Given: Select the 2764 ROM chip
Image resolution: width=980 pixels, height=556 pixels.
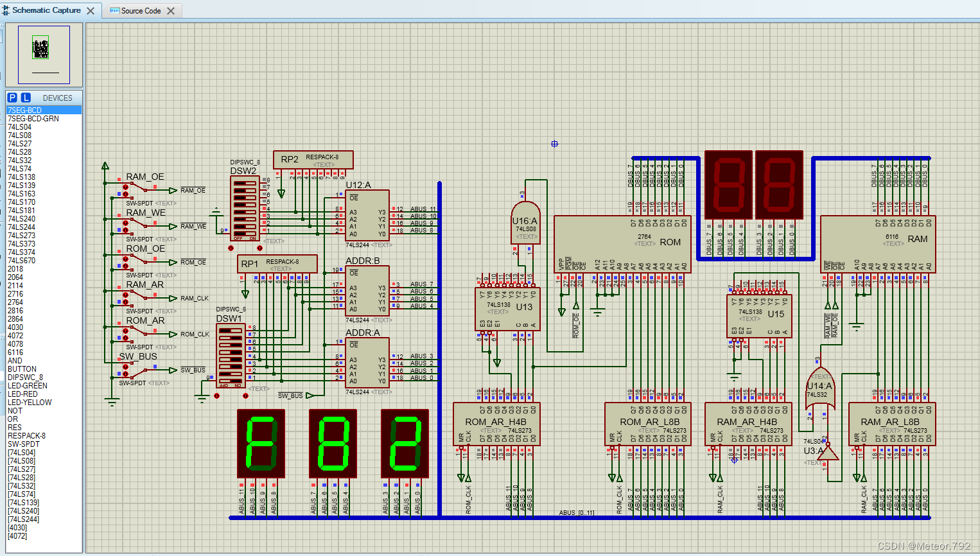Looking at the screenshot, I should pos(622,244).
